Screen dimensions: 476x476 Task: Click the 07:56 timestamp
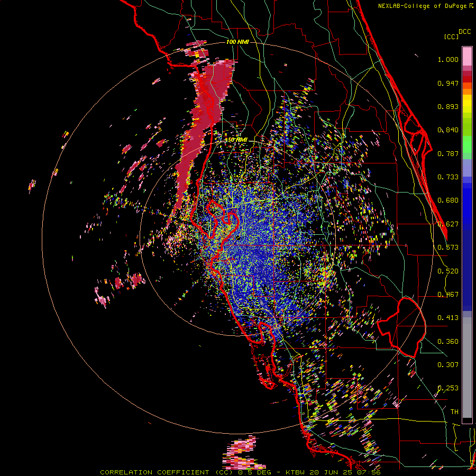370,472
